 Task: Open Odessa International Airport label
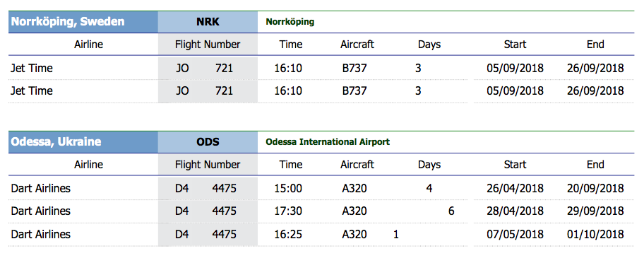328,142
